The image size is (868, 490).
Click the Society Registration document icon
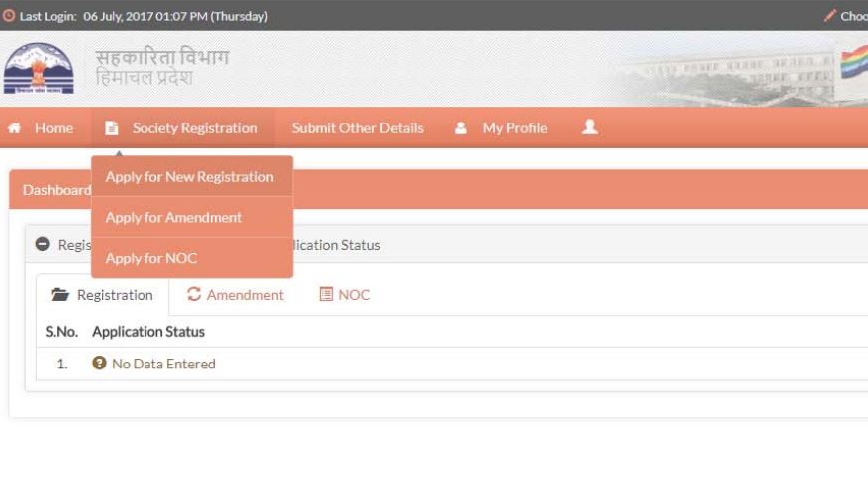pos(112,128)
